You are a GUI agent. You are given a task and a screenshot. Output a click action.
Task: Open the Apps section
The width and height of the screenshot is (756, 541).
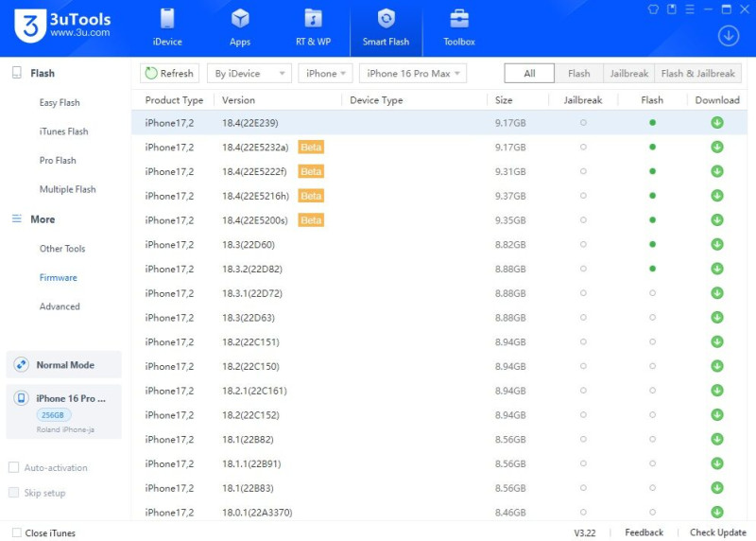[240, 28]
